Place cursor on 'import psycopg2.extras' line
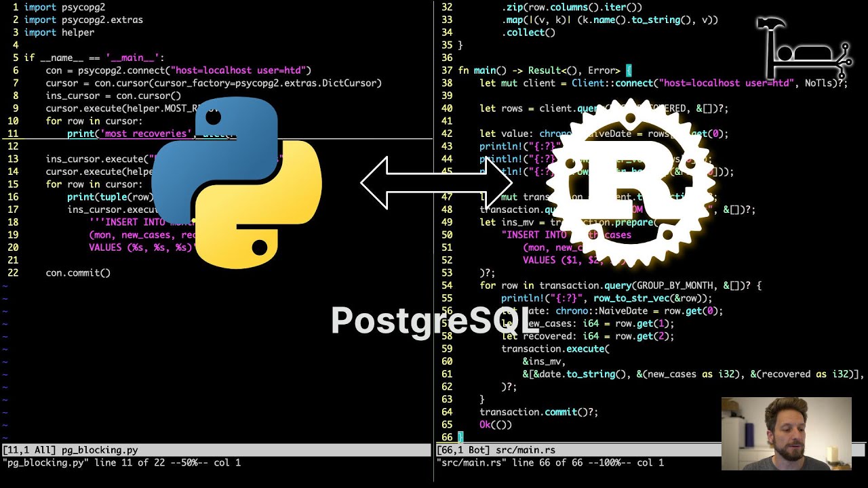The height and width of the screenshot is (488, 868). tap(83, 20)
